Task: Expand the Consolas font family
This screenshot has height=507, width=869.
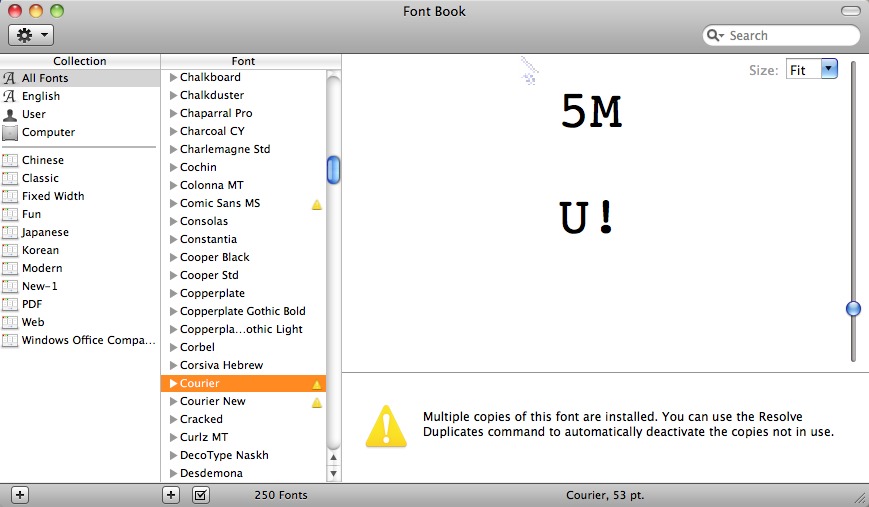Action: tap(173, 222)
